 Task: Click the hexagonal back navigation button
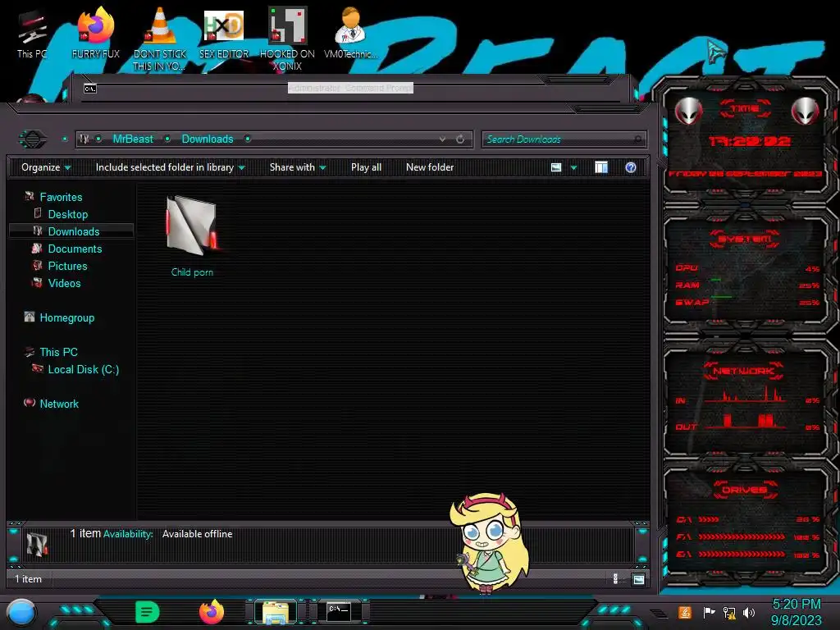33,139
